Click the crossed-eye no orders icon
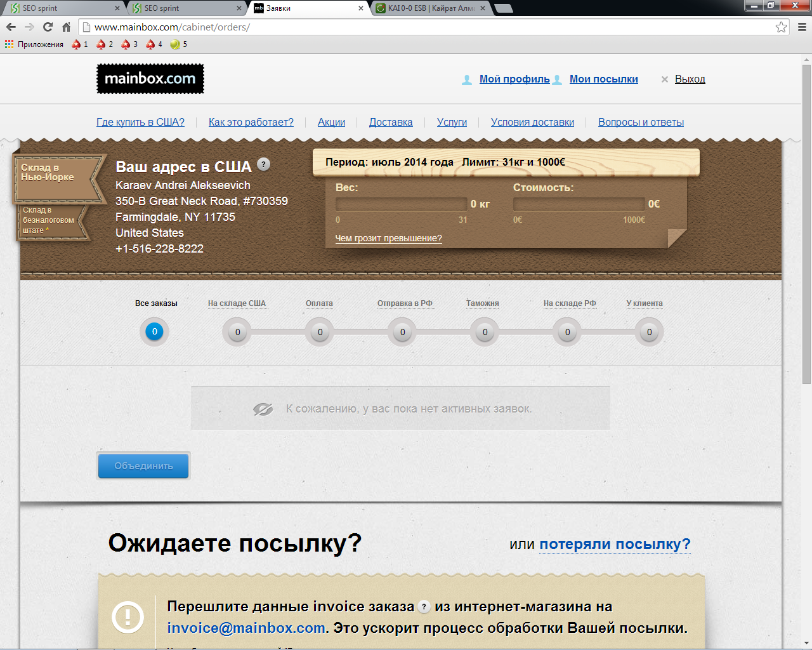 [x=263, y=409]
